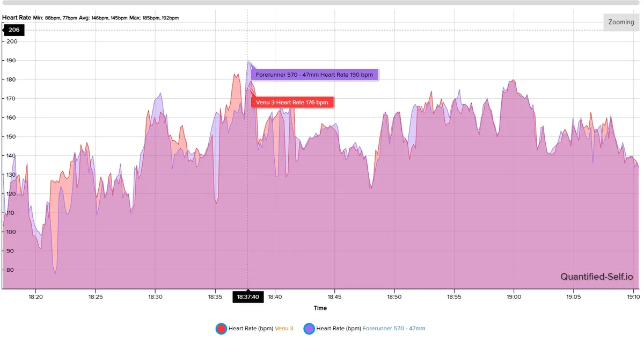The width and height of the screenshot is (644, 355).
Task: Click the Forerunner 570 190 bpm tooltip
Action: pos(314,75)
